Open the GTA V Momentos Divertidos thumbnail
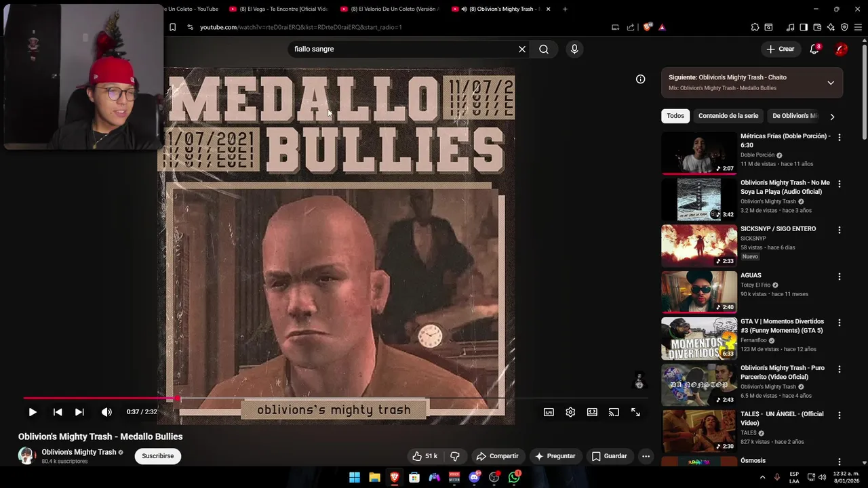The image size is (868, 488). [x=699, y=338]
